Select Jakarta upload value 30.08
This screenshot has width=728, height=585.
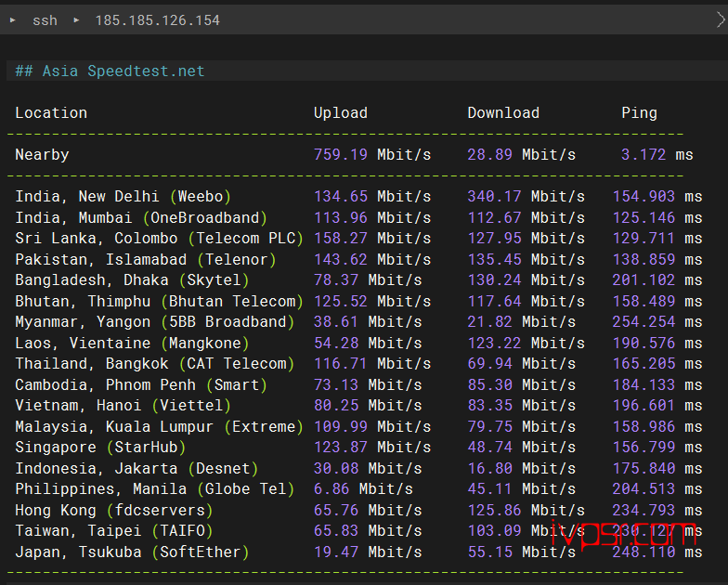(x=336, y=468)
